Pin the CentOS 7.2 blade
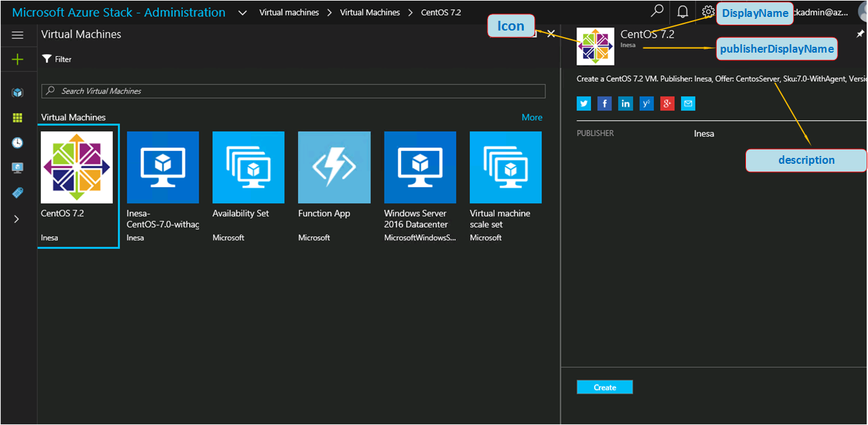Image resolution: width=868 pixels, height=425 pixels. point(860,34)
